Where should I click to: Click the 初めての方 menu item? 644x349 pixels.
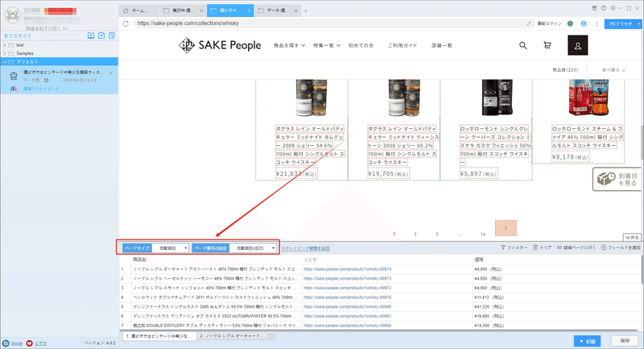[361, 46]
